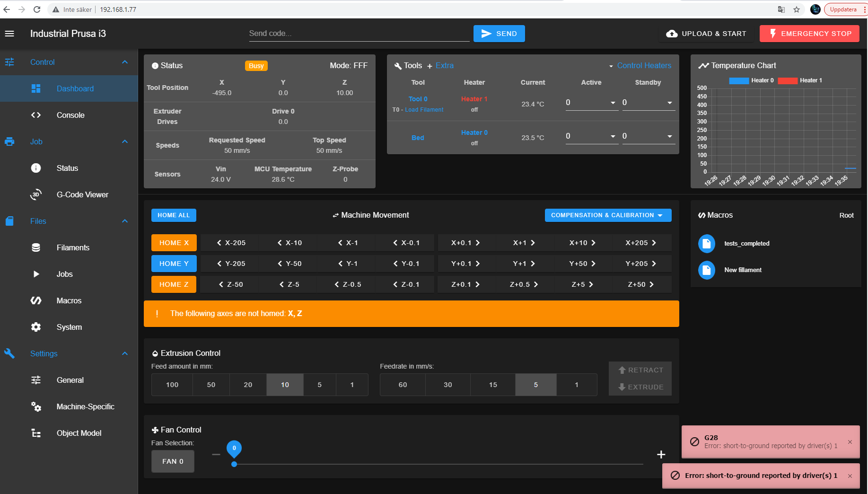The image size is (868, 494).
Task: Click Load Filament link for T0
Action: tap(424, 110)
